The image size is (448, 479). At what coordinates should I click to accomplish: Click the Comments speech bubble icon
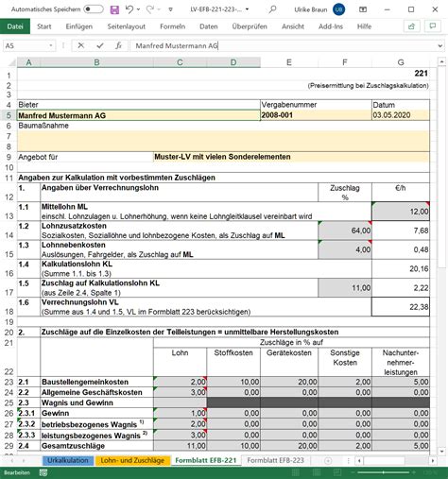click(x=433, y=26)
